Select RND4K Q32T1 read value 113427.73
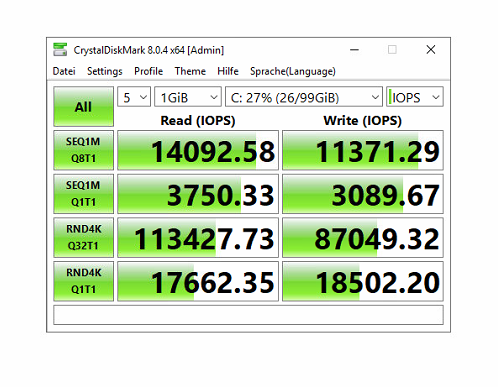 point(198,238)
